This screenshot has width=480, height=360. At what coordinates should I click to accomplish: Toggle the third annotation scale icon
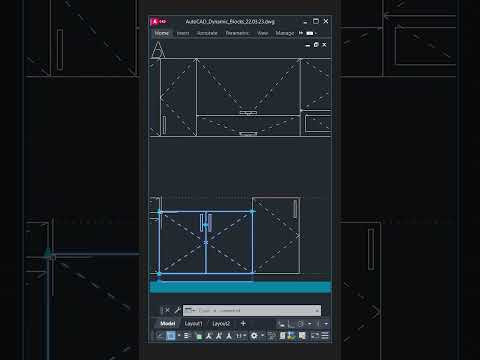point(229,336)
